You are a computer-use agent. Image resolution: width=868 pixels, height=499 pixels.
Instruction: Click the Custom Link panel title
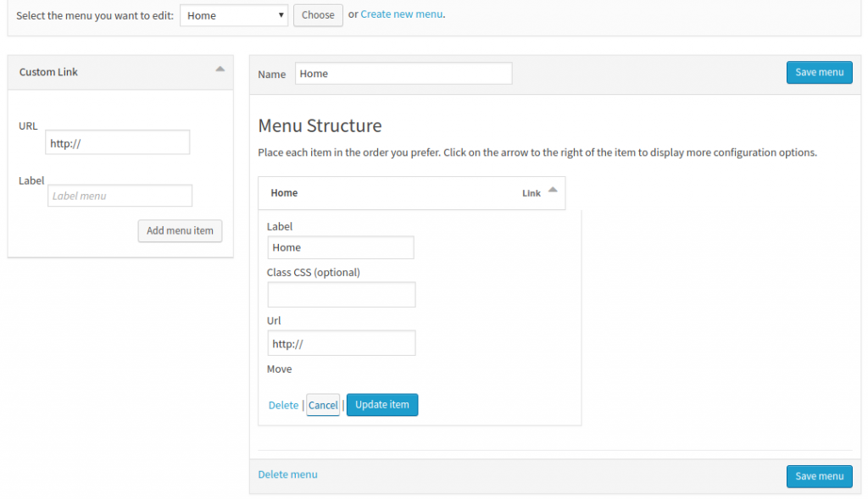(48, 72)
